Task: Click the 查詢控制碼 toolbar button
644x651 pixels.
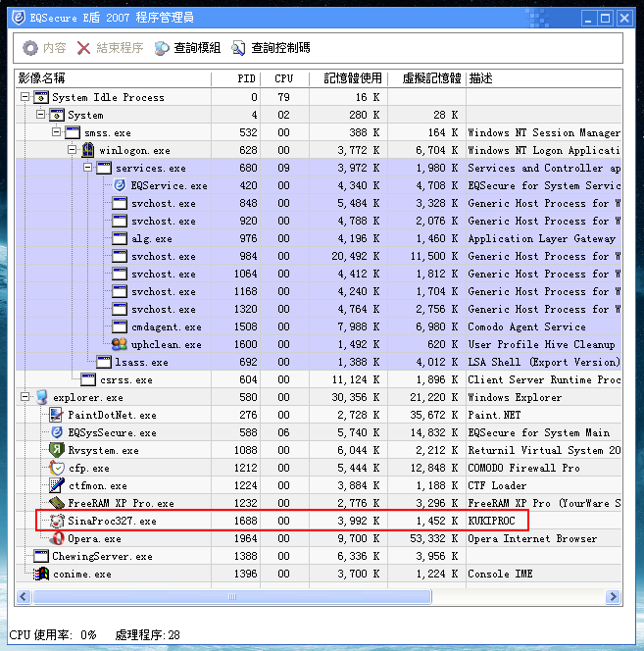Action: 271,48
